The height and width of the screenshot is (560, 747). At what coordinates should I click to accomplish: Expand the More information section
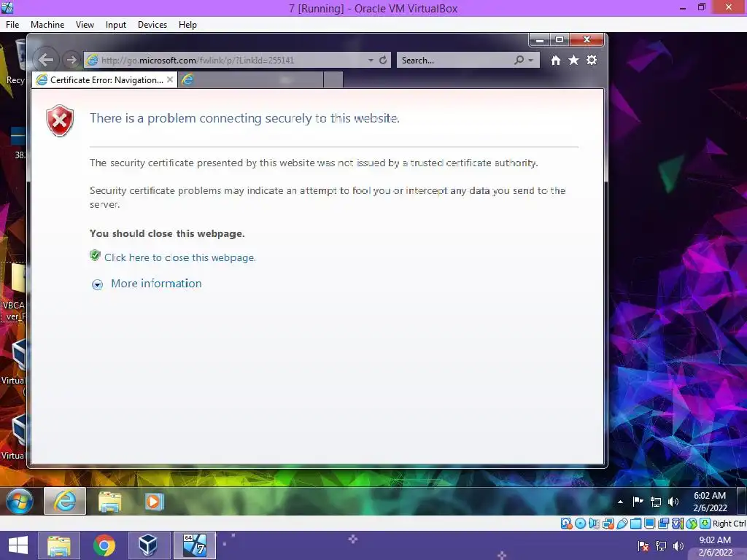click(97, 284)
